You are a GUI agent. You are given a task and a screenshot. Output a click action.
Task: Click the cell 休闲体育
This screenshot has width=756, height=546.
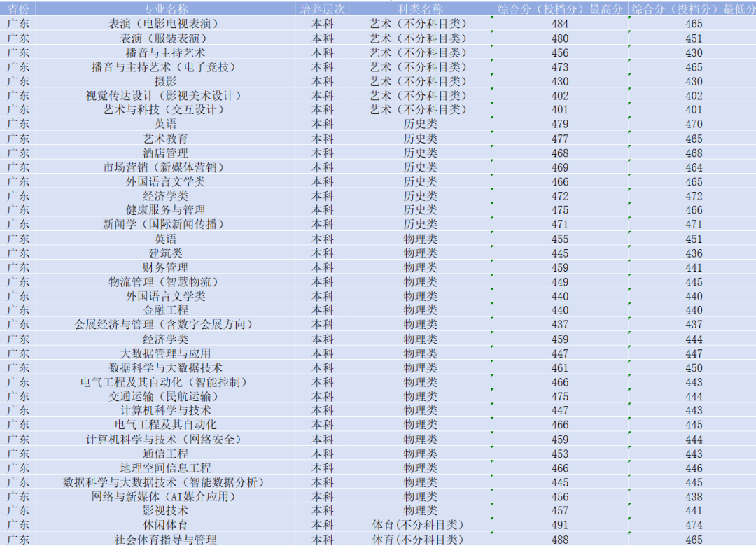(165, 525)
